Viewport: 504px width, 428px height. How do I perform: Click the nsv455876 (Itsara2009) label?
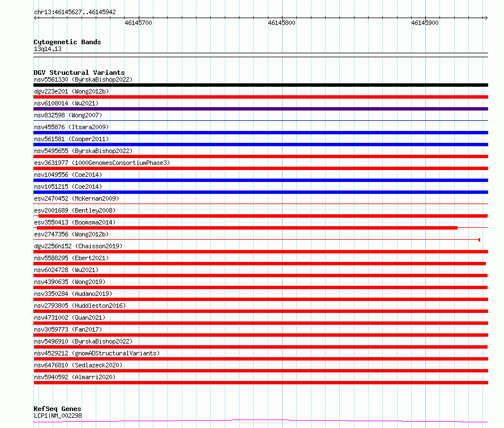[x=71, y=127]
